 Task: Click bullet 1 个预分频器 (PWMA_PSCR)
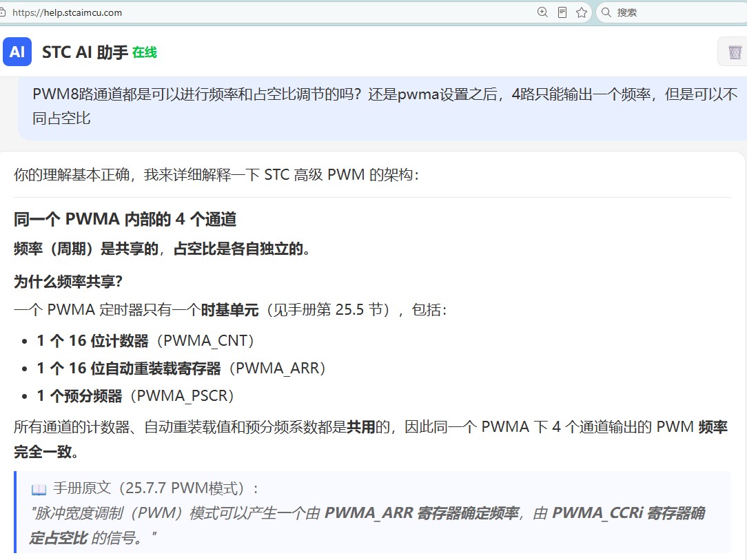(135, 395)
